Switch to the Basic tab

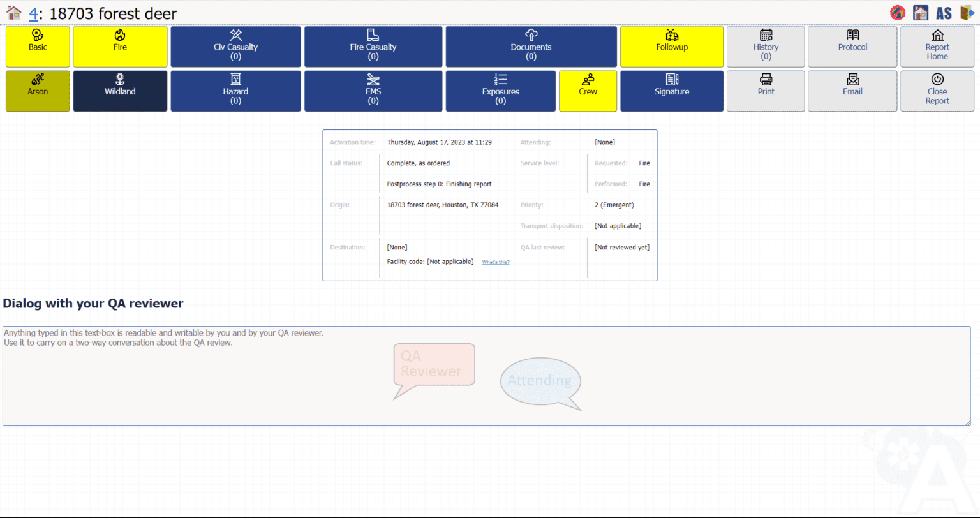pos(37,46)
